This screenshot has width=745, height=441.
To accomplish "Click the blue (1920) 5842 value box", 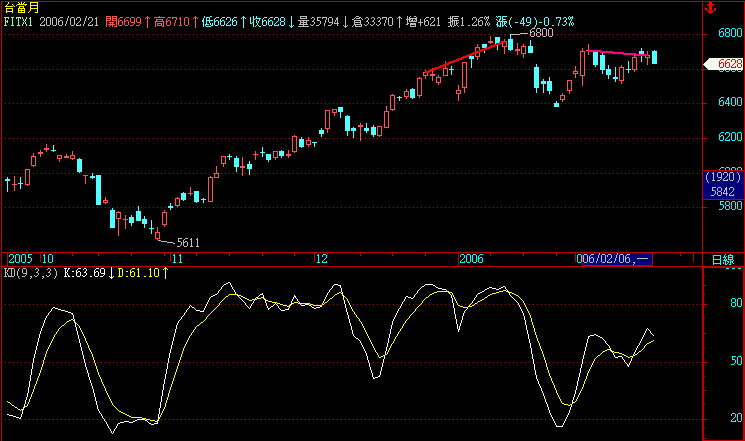I will 725,181.
